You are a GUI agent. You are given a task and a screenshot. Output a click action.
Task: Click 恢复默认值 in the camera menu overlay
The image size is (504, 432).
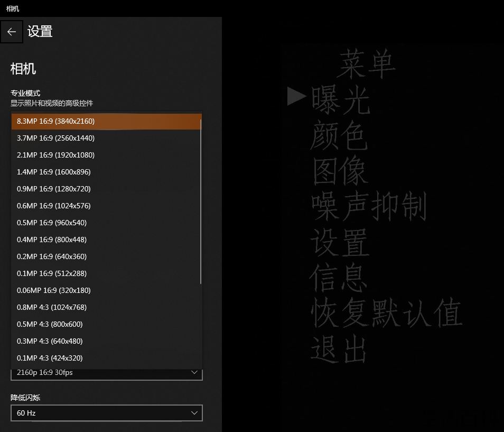pos(387,312)
